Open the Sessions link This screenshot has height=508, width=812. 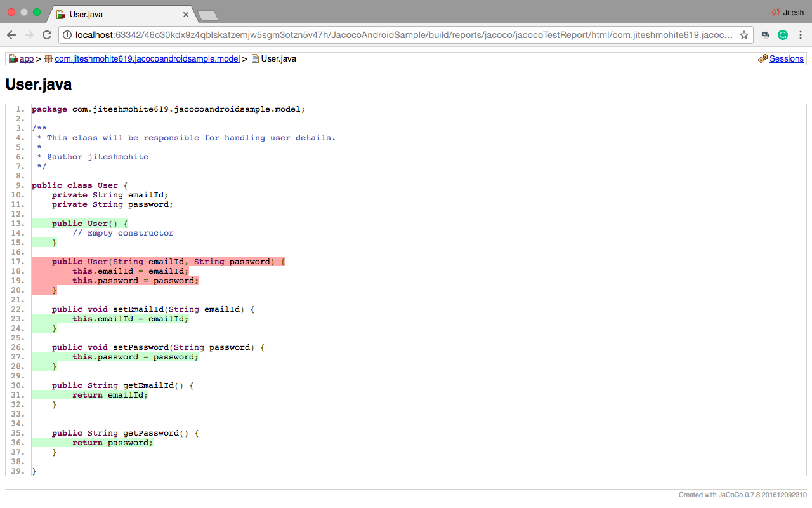click(x=787, y=59)
